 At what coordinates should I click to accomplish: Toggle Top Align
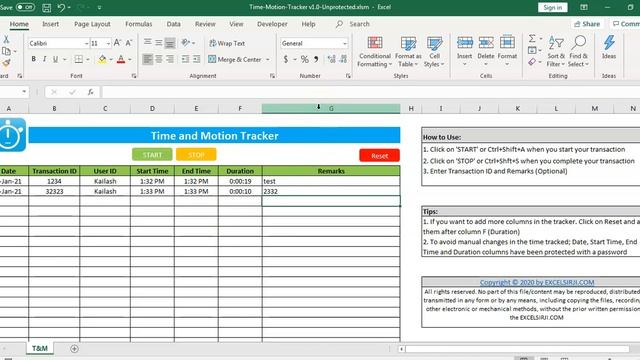[x=148, y=42]
